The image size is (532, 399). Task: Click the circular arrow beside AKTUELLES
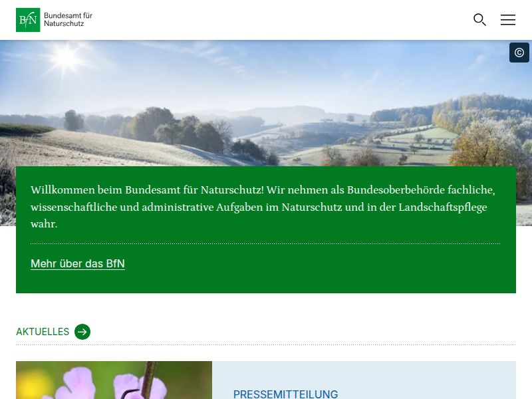(x=82, y=332)
